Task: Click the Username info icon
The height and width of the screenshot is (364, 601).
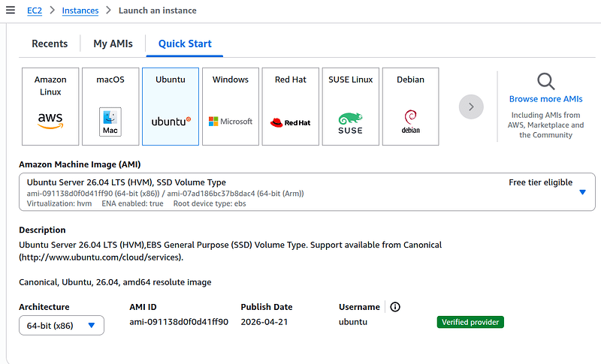Action: coord(395,307)
